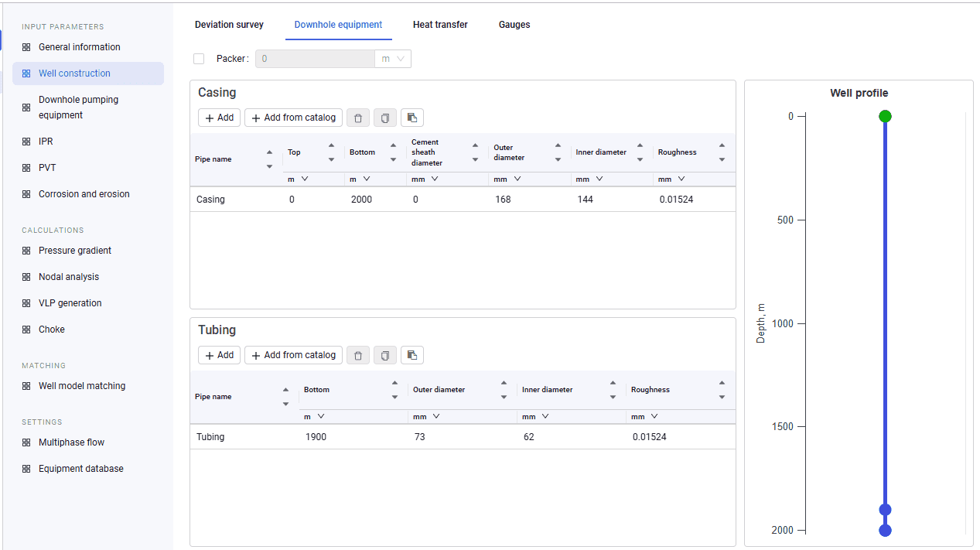Click the grid icon beside Nodal analysis
The image size is (980, 550).
[26, 277]
